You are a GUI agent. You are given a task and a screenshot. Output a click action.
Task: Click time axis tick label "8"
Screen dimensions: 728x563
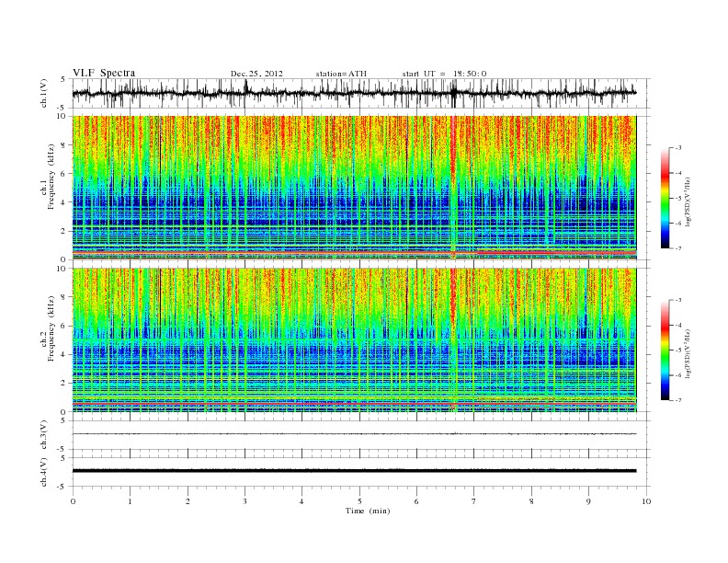531,501
